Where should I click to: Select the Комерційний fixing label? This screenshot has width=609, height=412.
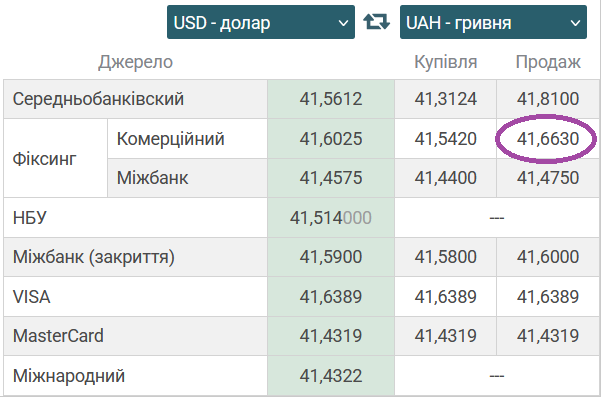click(x=170, y=139)
